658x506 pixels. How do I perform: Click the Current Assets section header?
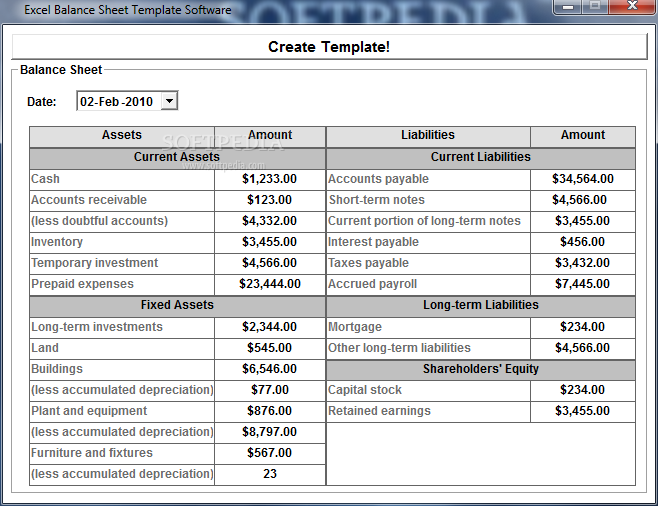coord(178,158)
